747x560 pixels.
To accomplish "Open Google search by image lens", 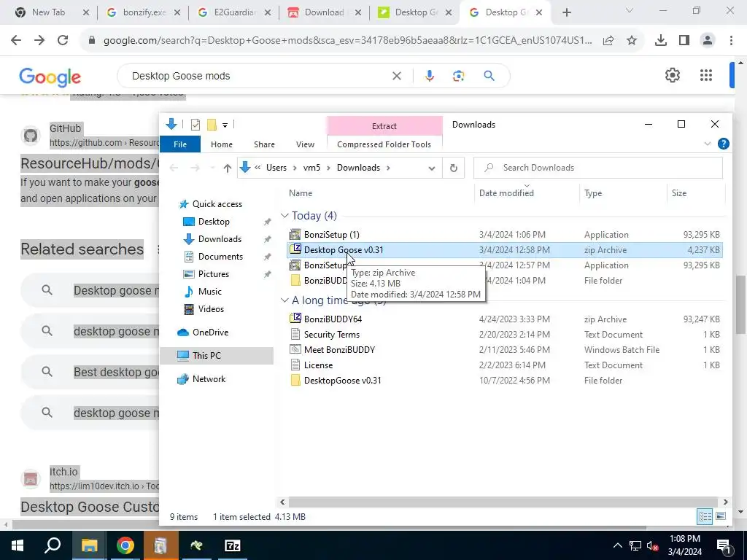I will [x=458, y=76].
